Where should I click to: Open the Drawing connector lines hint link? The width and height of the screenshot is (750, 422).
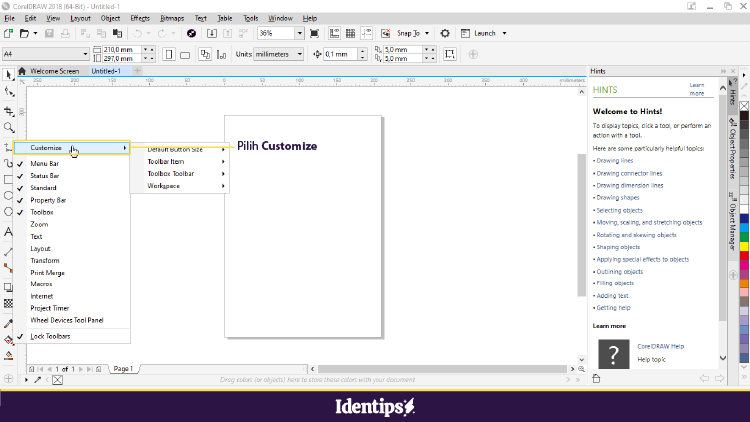[x=627, y=172]
